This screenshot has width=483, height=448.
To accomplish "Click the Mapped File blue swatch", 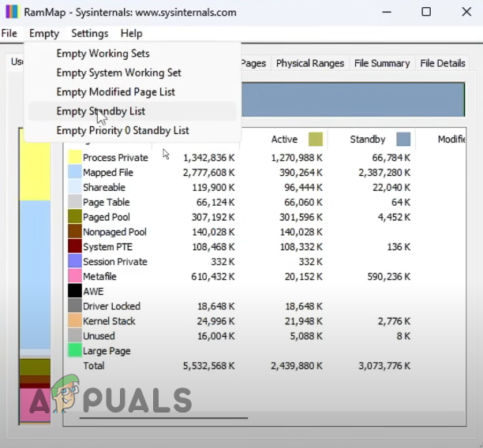I will point(75,172).
